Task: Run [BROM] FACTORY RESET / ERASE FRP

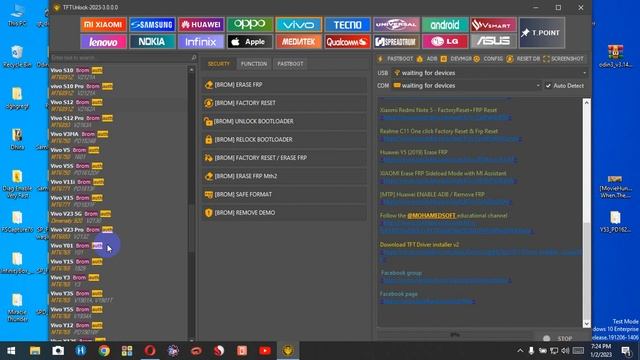Action: click(284, 158)
